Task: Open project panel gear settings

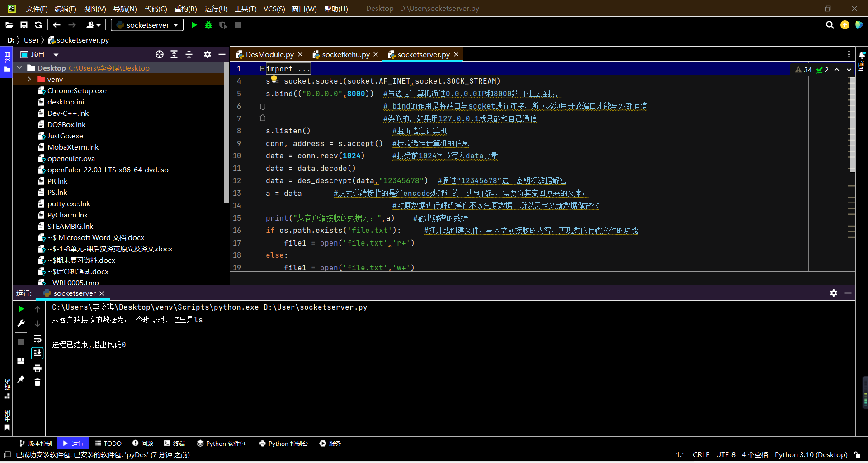Action: pyautogui.click(x=208, y=54)
